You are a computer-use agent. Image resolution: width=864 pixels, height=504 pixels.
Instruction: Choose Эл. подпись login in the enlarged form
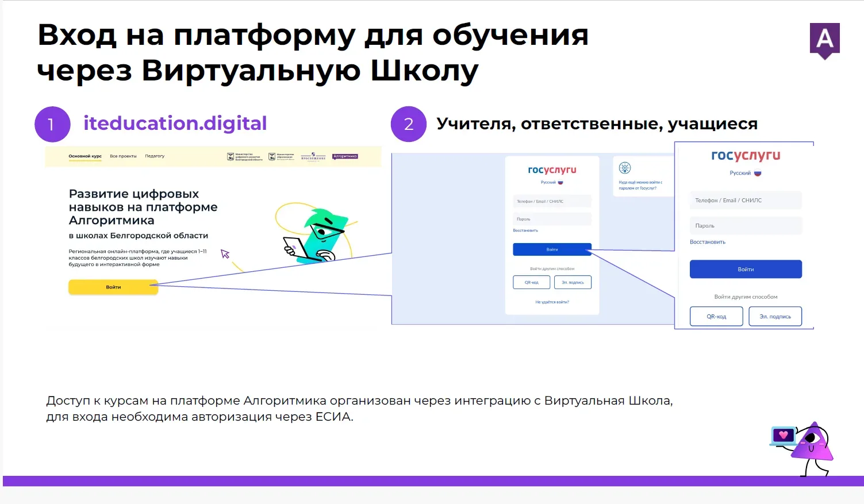coord(775,316)
